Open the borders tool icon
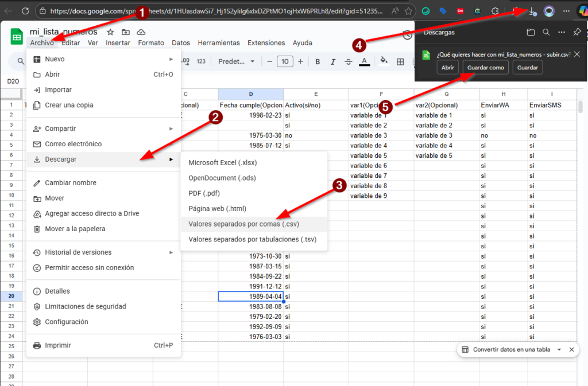The height and width of the screenshot is (386, 588). tap(400, 62)
